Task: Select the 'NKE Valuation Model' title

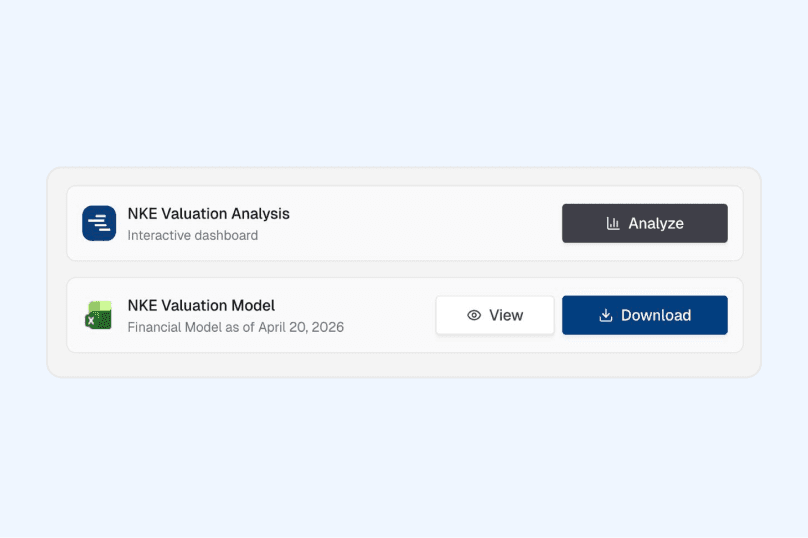Action: tap(201, 305)
